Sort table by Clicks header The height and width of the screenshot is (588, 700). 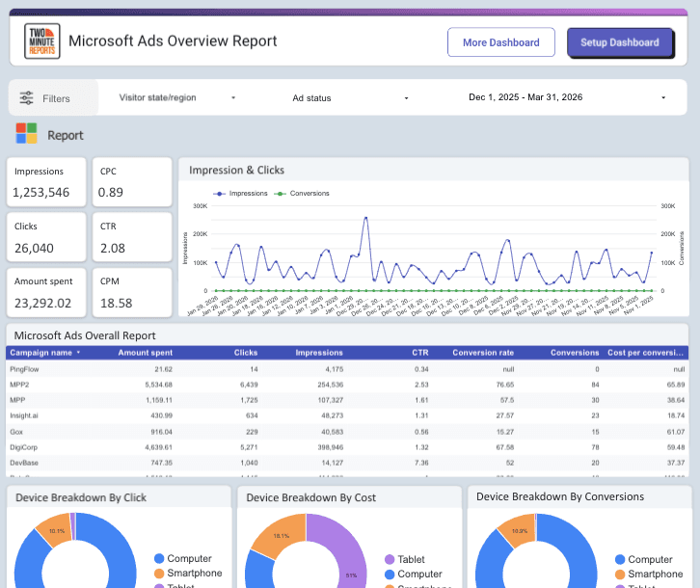[x=246, y=353]
